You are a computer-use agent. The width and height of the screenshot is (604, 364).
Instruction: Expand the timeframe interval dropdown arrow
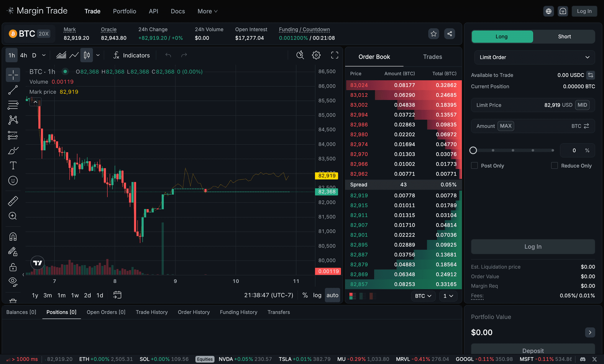[44, 55]
